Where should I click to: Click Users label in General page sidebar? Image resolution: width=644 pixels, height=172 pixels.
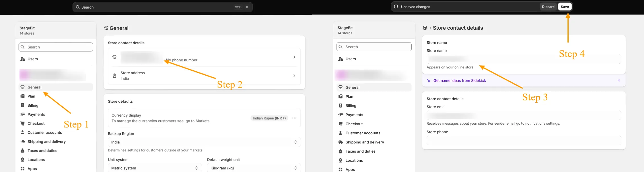pyautogui.click(x=33, y=59)
